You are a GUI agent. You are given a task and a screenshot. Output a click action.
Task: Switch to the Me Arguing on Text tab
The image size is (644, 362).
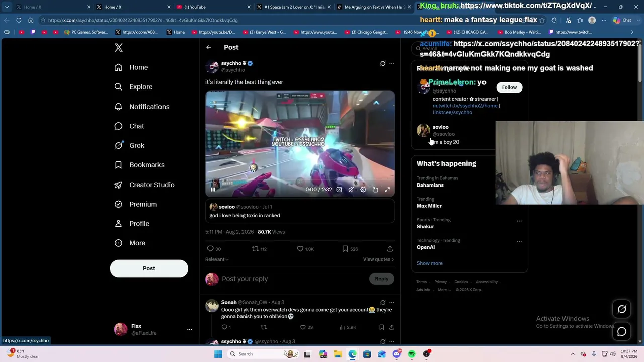click(x=373, y=7)
